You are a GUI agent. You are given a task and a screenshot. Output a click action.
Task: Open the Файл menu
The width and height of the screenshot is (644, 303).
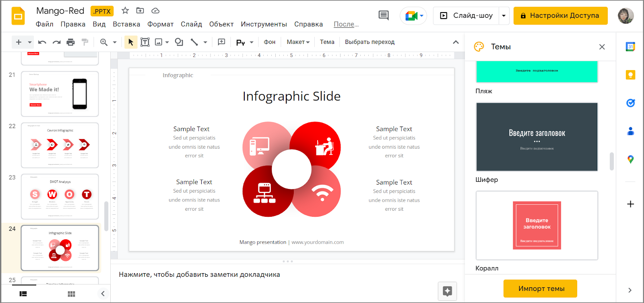coord(44,24)
